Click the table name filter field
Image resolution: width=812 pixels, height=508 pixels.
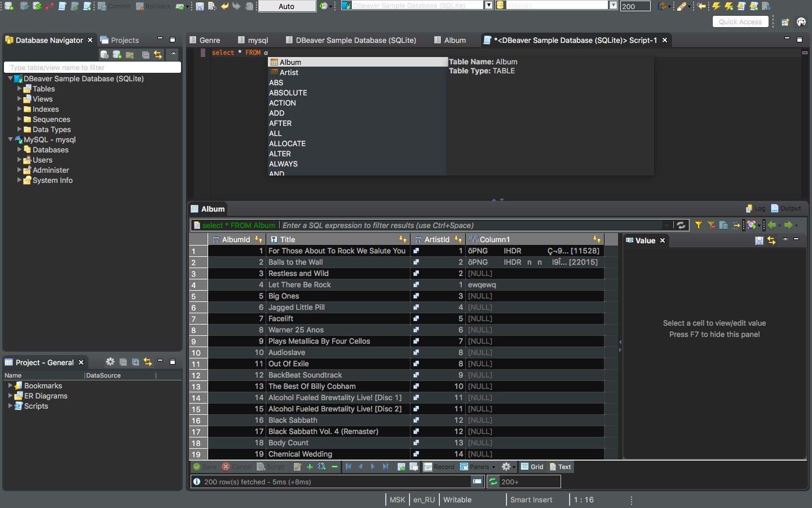point(92,67)
